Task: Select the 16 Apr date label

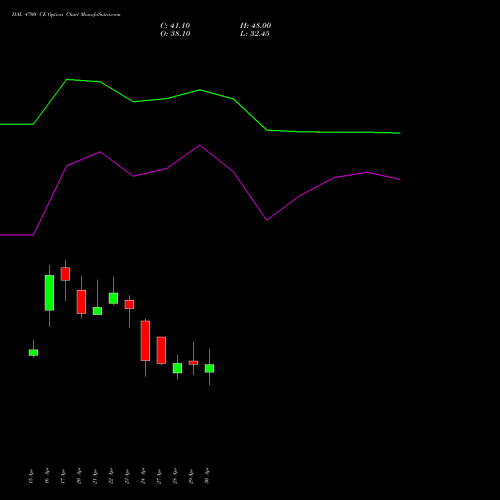Action: pos(47,476)
